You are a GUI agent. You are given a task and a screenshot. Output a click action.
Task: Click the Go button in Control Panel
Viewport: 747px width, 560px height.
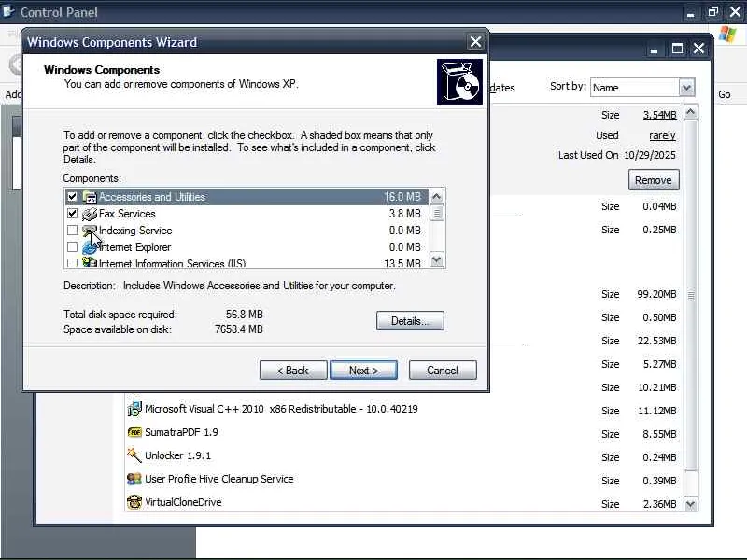[x=725, y=94]
